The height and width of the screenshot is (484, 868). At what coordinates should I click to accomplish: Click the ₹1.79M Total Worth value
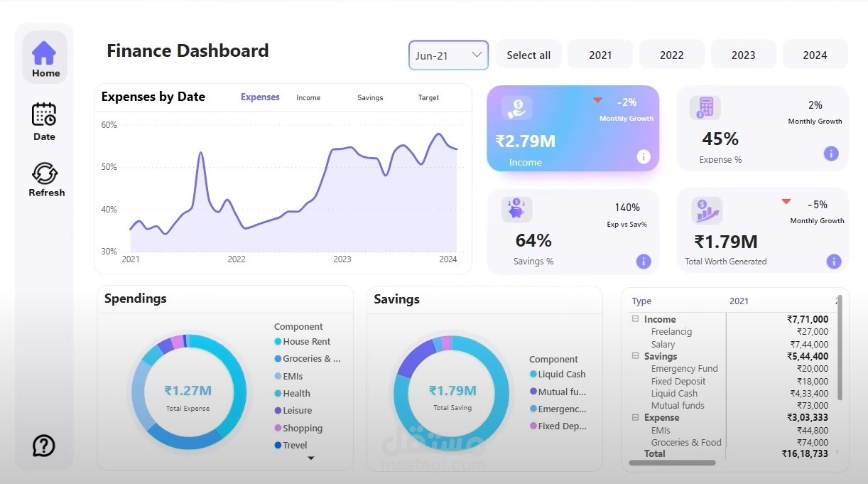pyautogui.click(x=726, y=242)
